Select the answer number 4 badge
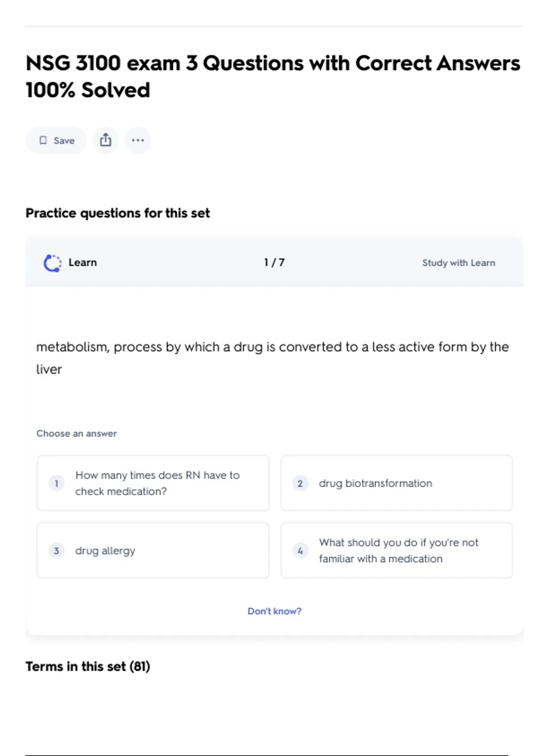534x756 pixels. [300, 551]
